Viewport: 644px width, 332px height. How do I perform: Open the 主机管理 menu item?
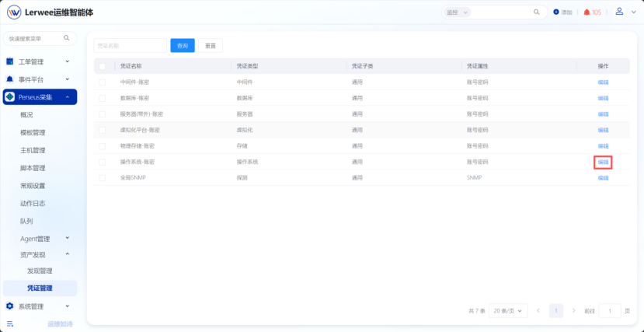coord(33,150)
